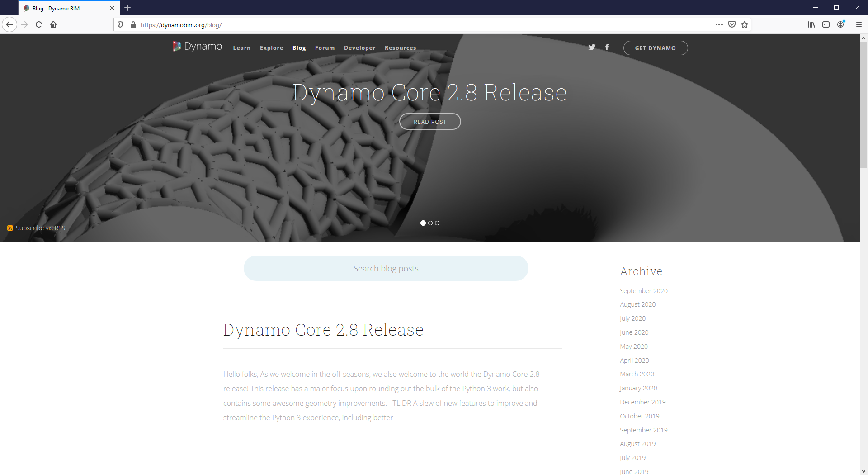This screenshot has width=868, height=475.
Task: Click the RSS feed subscribe icon
Action: click(10, 228)
